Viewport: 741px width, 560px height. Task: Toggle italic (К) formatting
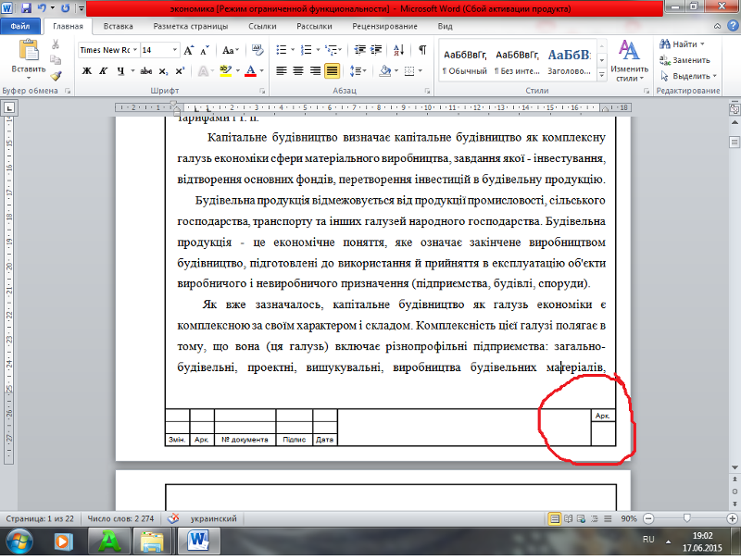point(104,70)
